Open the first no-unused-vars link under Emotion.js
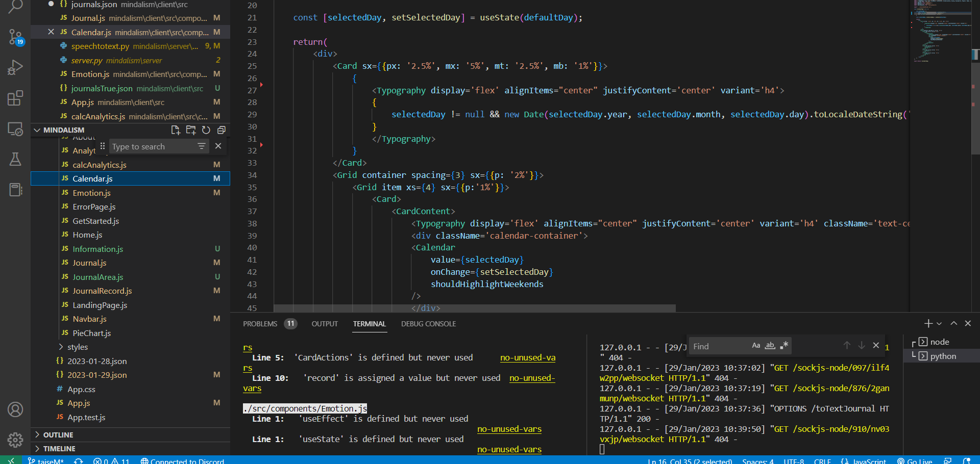This screenshot has height=464, width=980. click(509, 429)
